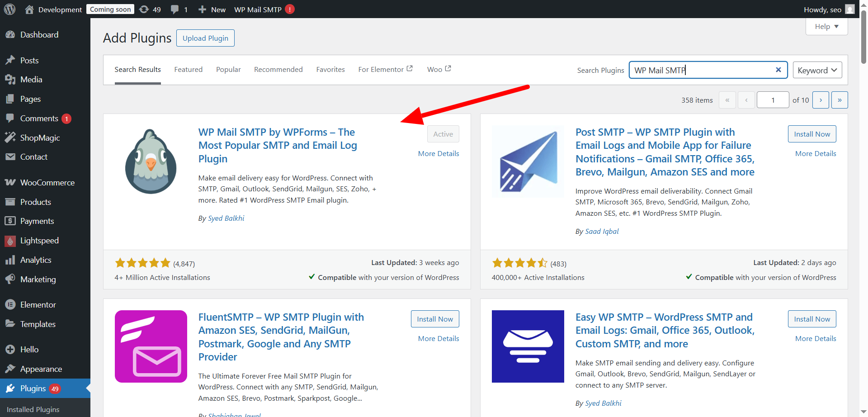The height and width of the screenshot is (417, 868).
Task: Open Payments dollar icon
Action: (x=10, y=221)
